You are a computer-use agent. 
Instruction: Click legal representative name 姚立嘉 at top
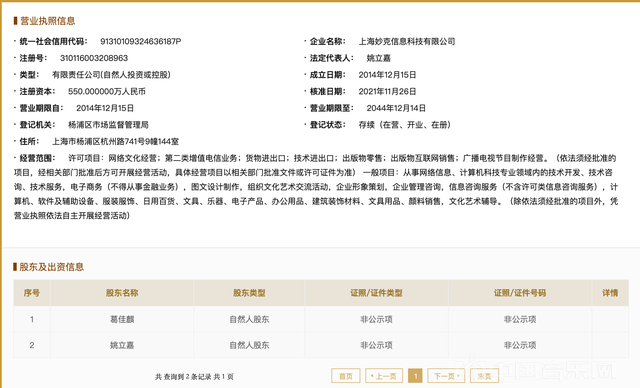[378, 58]
